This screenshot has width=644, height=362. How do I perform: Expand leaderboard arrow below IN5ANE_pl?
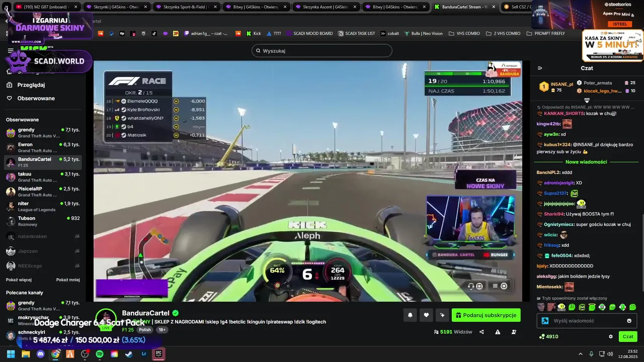(x=587, y=101)
